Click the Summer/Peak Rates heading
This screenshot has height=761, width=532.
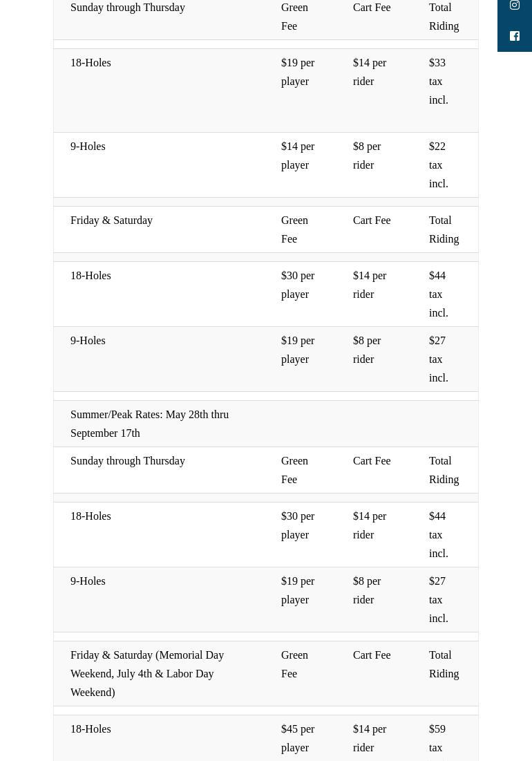coord(149,424)
